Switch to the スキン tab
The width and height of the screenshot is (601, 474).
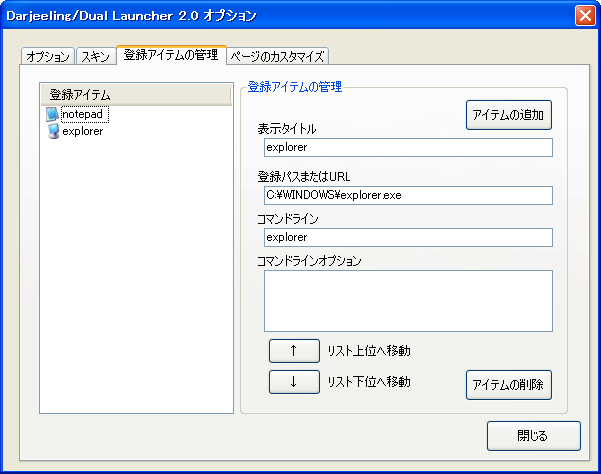(96, 56)
